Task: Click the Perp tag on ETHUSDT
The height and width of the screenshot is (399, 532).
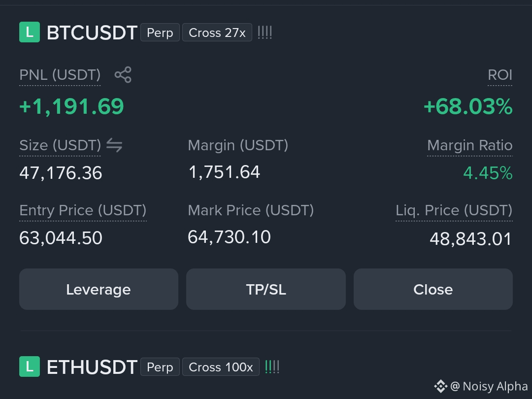Action: 160,367
